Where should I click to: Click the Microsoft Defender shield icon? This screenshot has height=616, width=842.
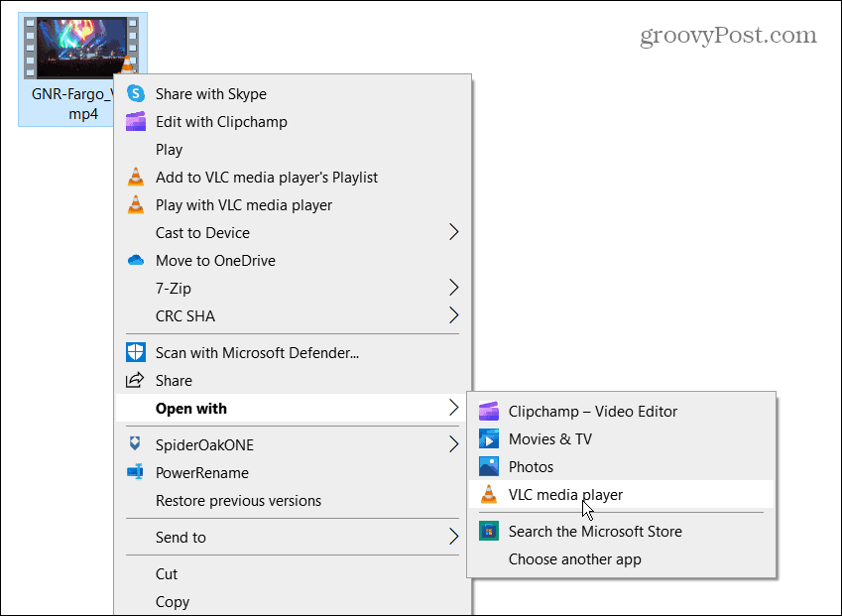pos(136,352)
